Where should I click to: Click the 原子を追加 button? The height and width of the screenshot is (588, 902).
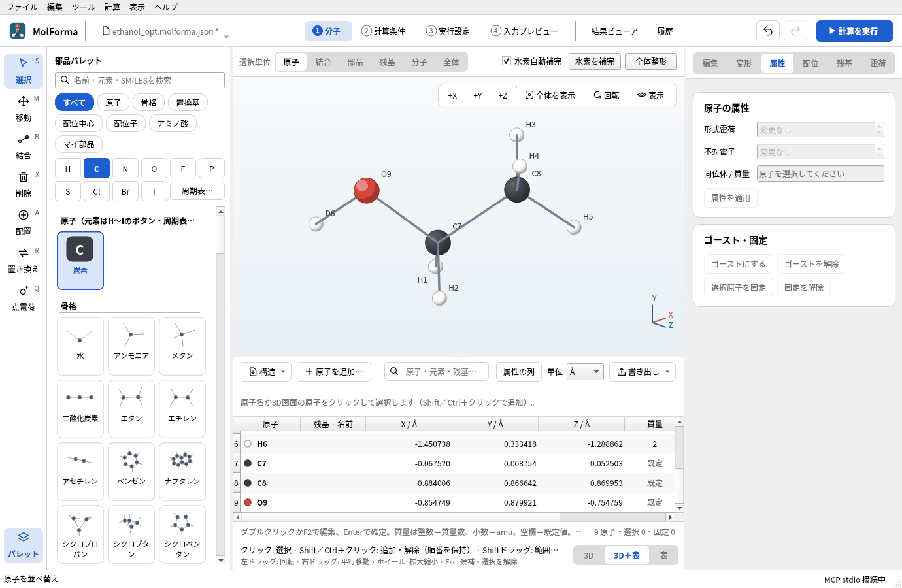point(334,372)
